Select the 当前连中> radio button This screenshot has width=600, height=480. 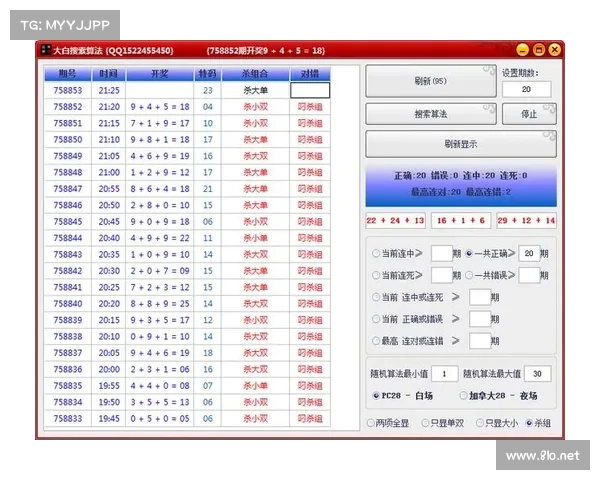376,253
